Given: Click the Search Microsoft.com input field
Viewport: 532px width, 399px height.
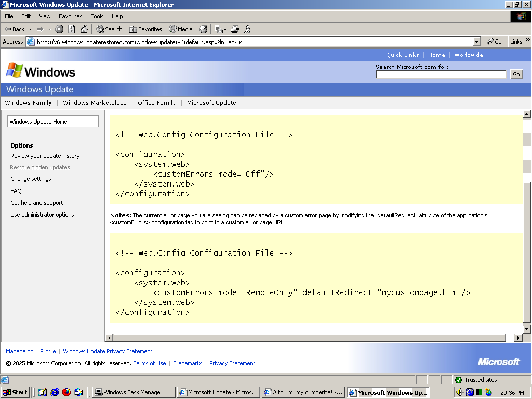Looking at the screenshot, I should (441, 74).
